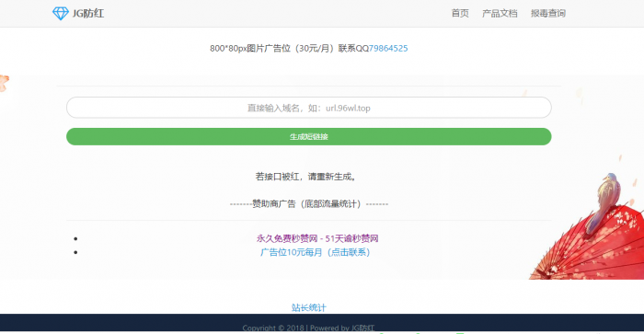Click the blue diamond logo icon

[61, 14]
